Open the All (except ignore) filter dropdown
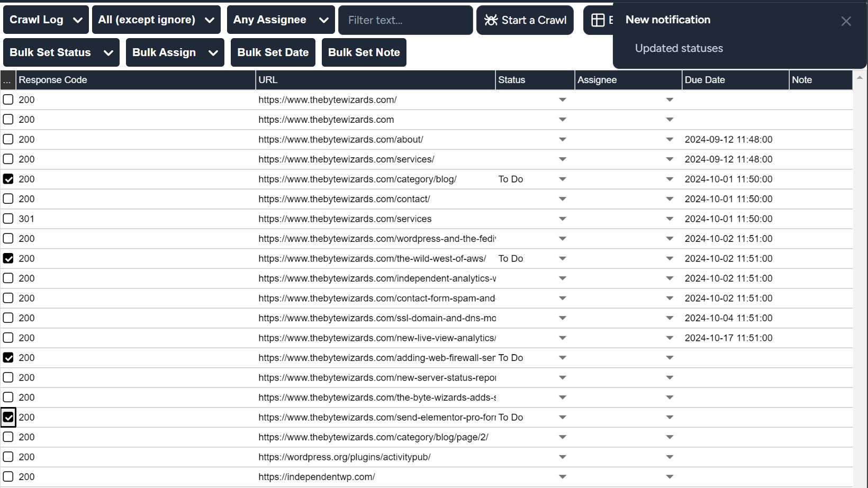Viewport: 868px width, 488px height. (156, 20)
